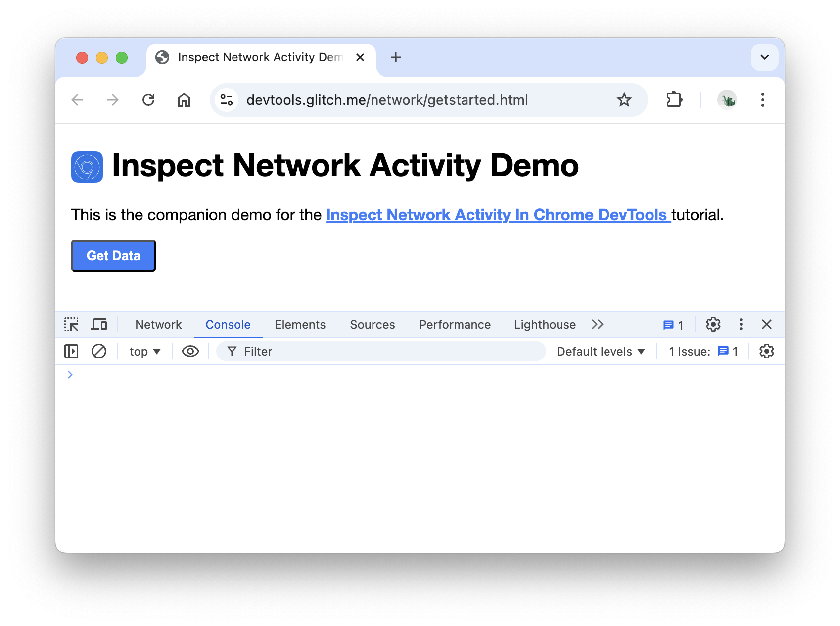Open the browser extensions puzzle icon
This screenshot has height=626, width=840.
click(x=674, y=99)
